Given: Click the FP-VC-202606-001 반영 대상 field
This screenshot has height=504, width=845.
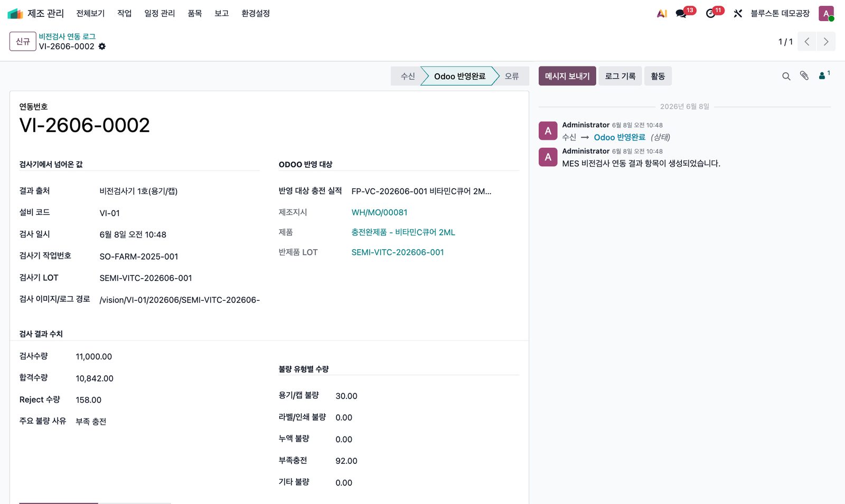Looking at the screenshot, I should click(x=421, y=191).
